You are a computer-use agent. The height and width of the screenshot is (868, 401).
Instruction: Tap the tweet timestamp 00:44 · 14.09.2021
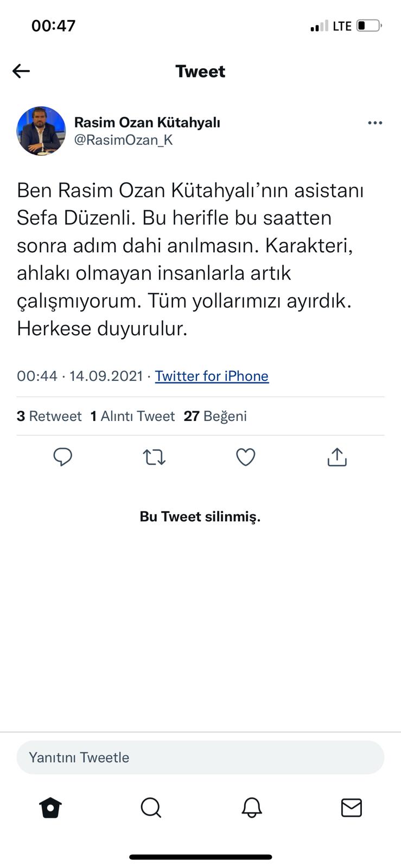click(80, 376)
